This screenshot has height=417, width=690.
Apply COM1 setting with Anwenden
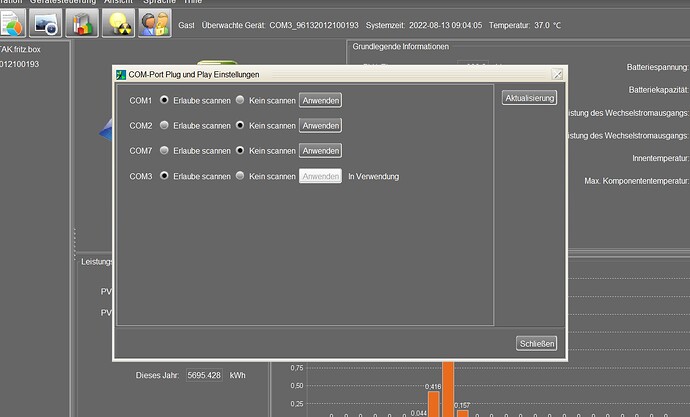(x=320, y=100)
